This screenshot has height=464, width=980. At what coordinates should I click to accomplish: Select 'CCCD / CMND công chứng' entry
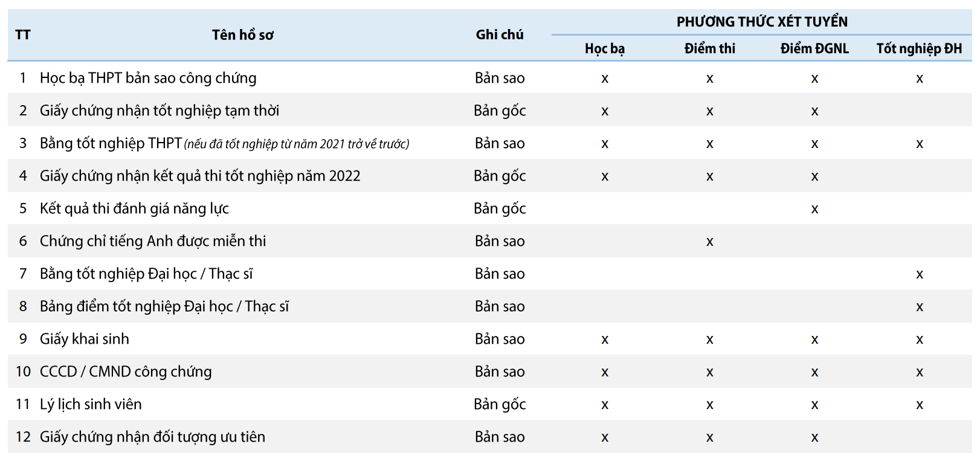click(126, 372)
